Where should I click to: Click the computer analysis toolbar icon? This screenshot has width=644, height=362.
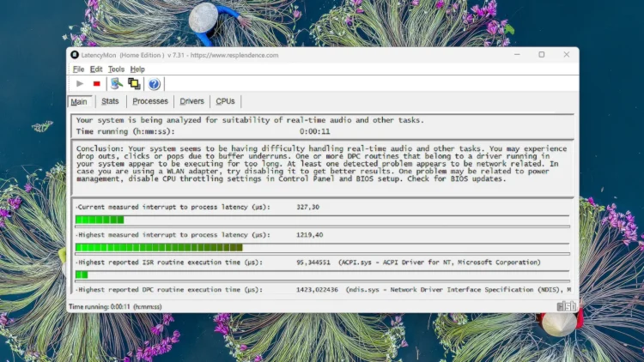pyautogui.click(x=116, y=84)
